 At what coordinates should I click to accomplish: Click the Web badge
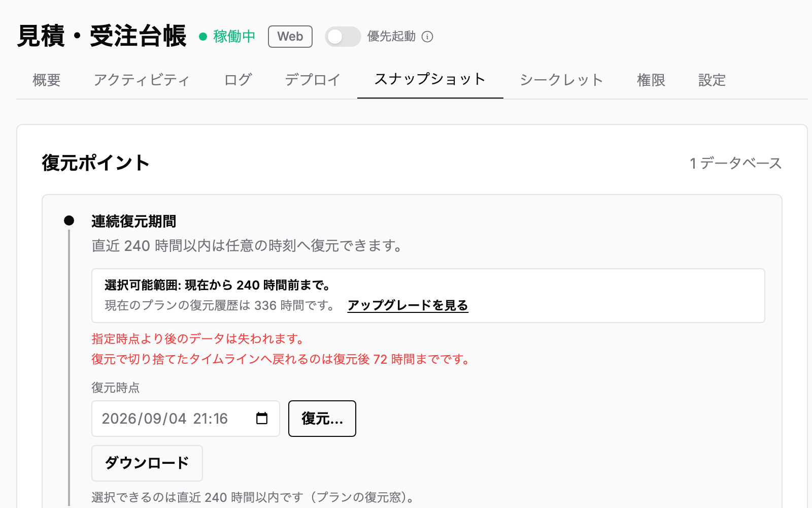(x=290, y=37)
